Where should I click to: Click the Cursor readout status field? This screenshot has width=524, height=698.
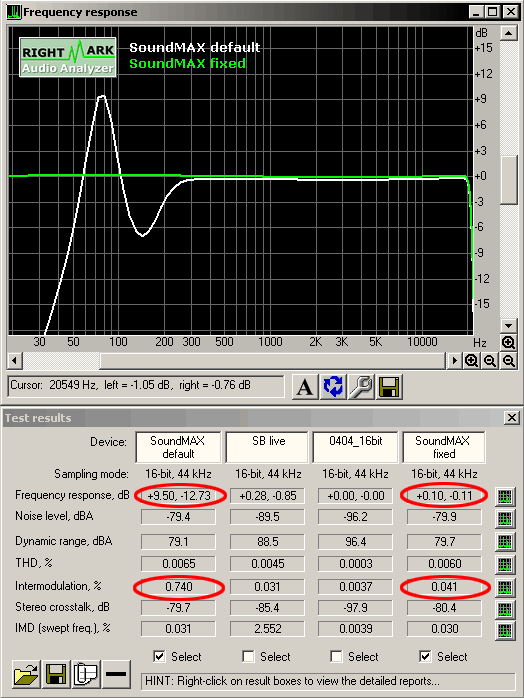coord(146,386)
